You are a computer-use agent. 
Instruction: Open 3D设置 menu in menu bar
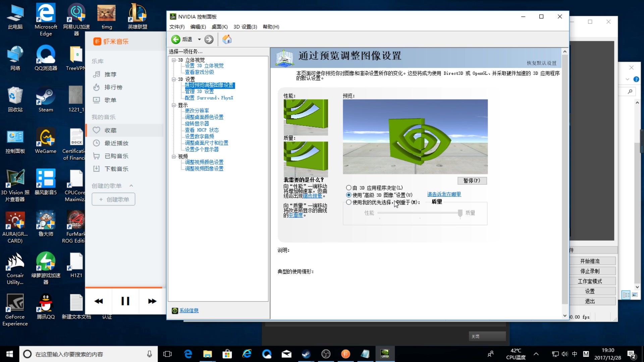click(245, 26)
